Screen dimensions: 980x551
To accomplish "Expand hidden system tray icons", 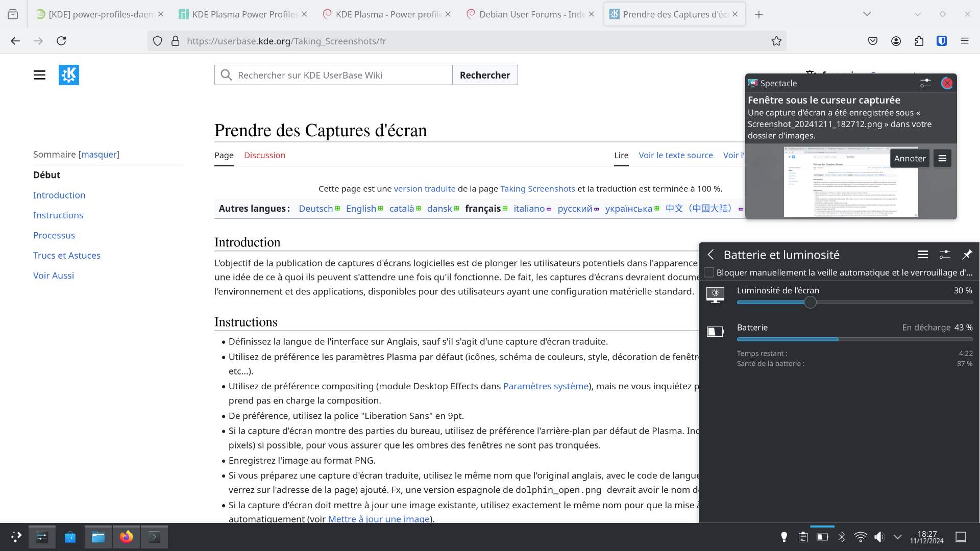I will click(x=898, y=537).
